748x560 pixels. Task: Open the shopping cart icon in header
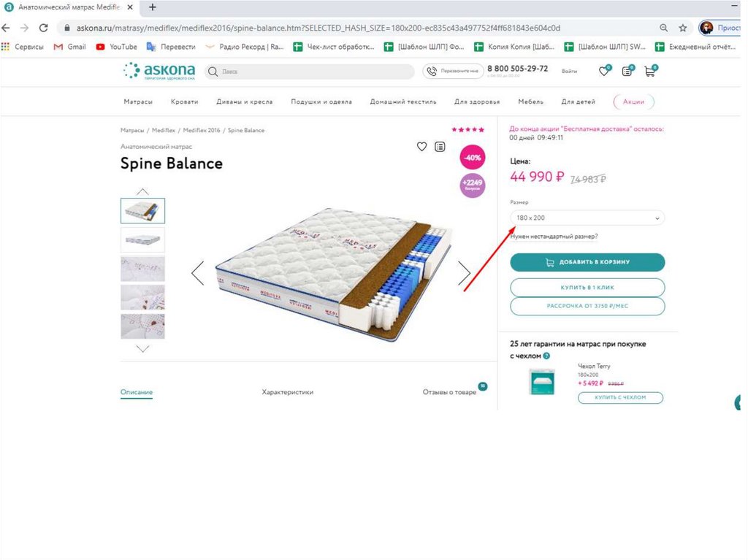[649, 72]
